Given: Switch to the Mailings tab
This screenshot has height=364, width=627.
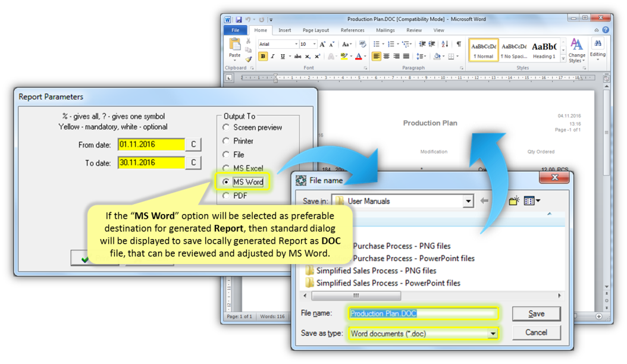Looking at the screenshot, I should pyautogui.click(x=385, y=30).
